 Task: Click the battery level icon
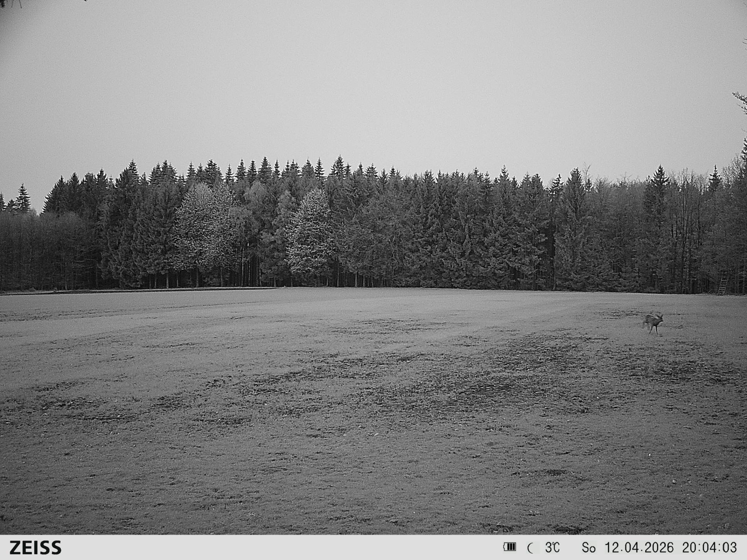pos(510,547)
